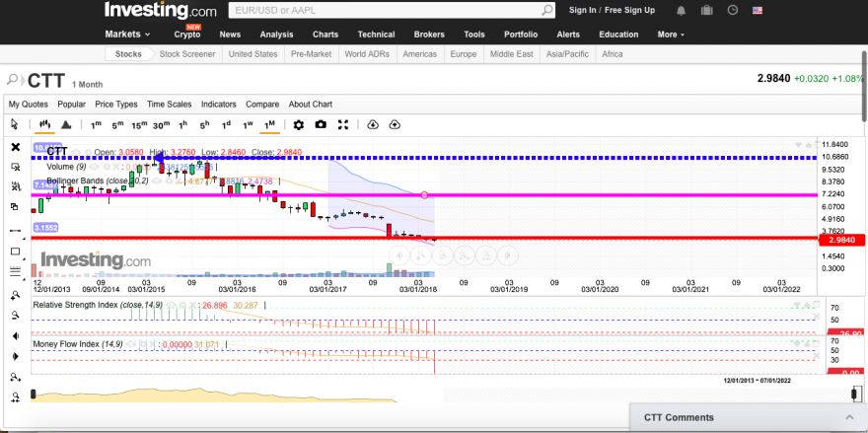Screen dimensions: 868x433
Task: Click the load chart cloud-upload icon
Action: (x=395, y=124)
